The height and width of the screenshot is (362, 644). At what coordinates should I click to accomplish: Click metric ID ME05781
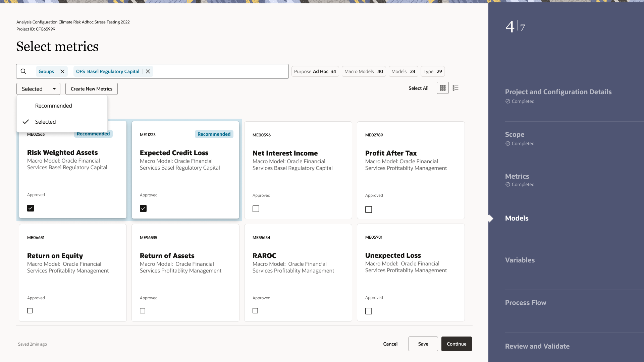[x=374, y=237]
